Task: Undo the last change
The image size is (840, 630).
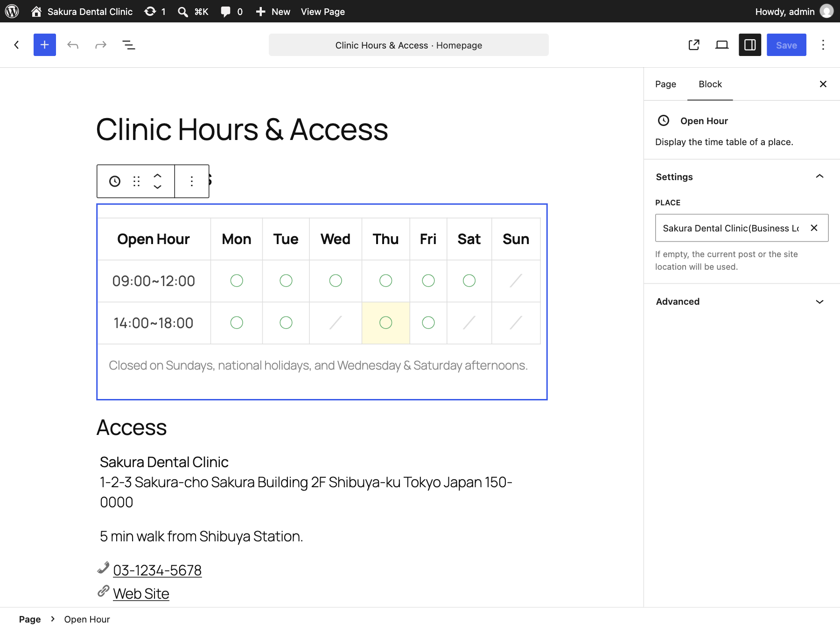Action: click(73, 45)
